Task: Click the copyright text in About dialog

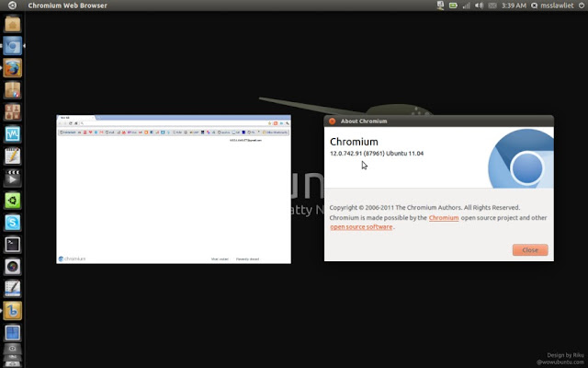Action: point(424,207)
